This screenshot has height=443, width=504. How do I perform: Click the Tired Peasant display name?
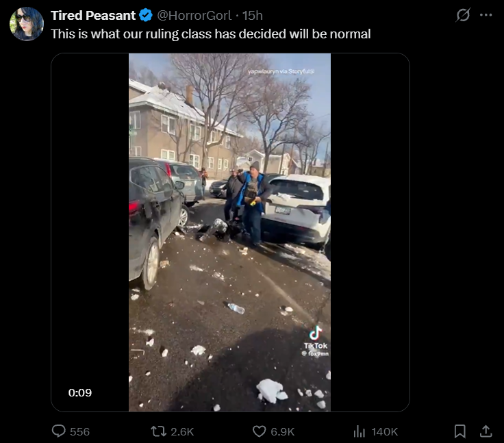coord(93,16)
